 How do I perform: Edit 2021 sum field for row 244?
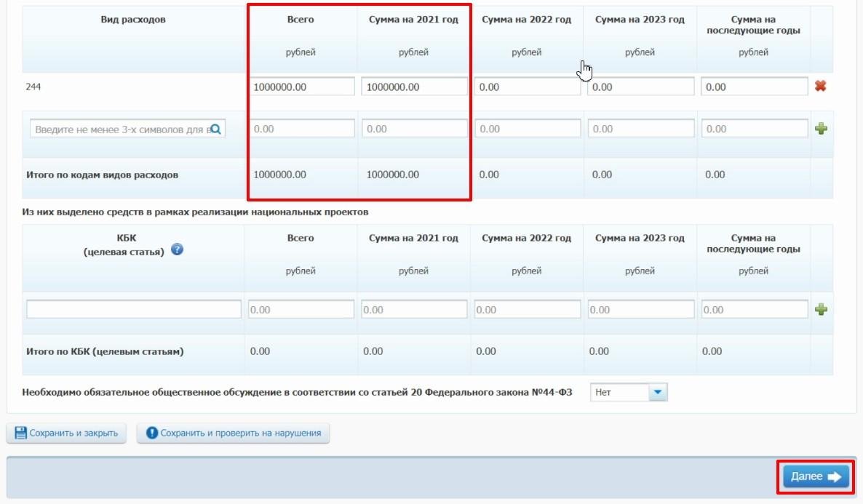[x=414, y=87]
